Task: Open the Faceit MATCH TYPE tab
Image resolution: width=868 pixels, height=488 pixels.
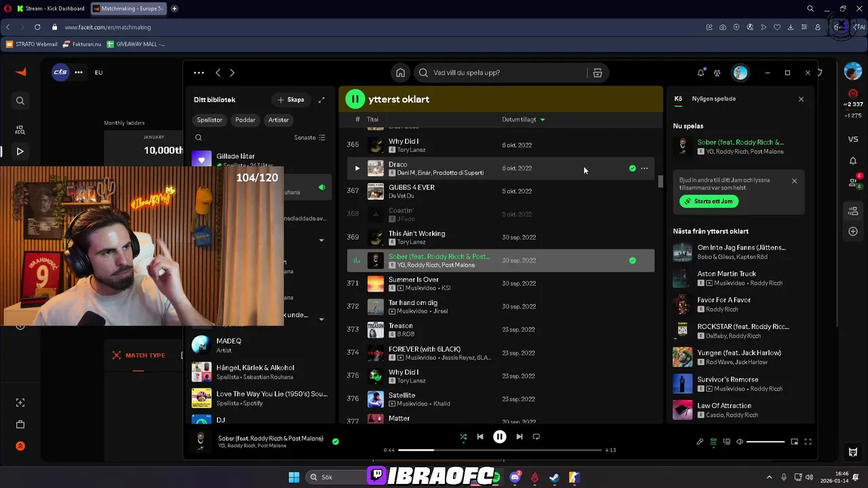Action: (x=138, y=355)
